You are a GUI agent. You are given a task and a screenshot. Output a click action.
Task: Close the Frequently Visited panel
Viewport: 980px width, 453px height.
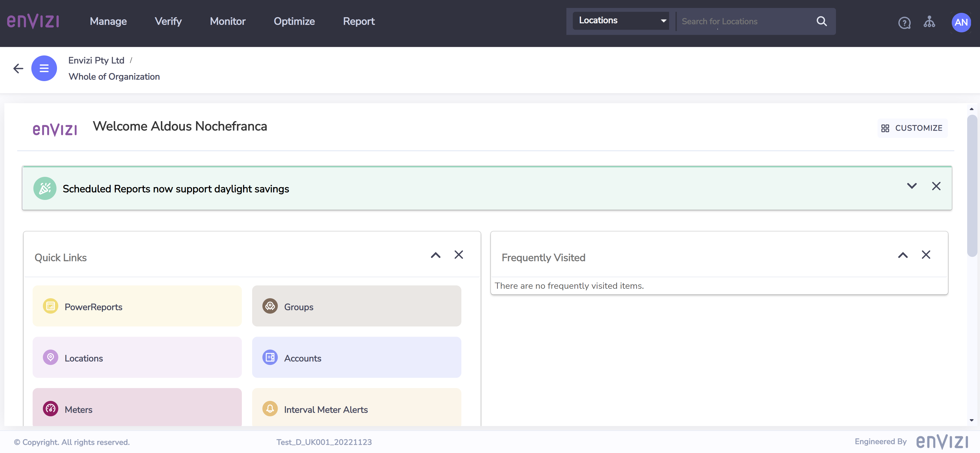click(926, 255)
